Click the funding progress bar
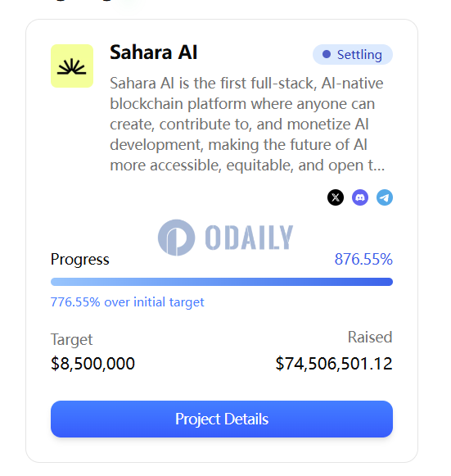 (222, 282)
